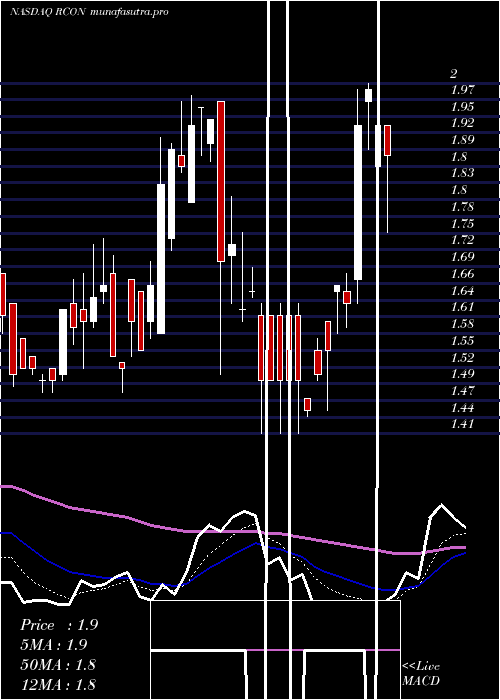This screenshot has height=700, width=500.
Task: Select the 1.78 price axis label
Action: click(462, 207)
